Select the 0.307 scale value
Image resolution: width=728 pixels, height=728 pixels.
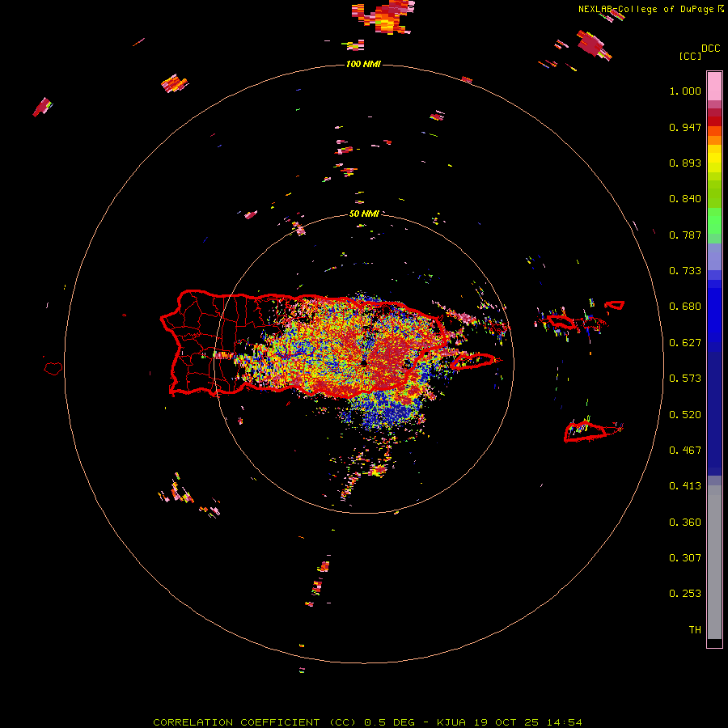(685, 558)
